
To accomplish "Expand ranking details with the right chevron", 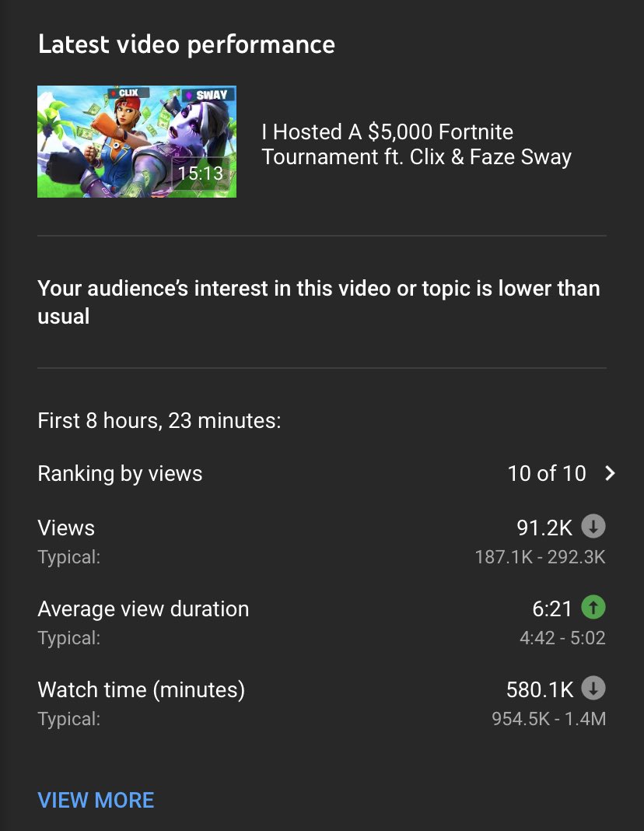I will click(x=610, y=473).
